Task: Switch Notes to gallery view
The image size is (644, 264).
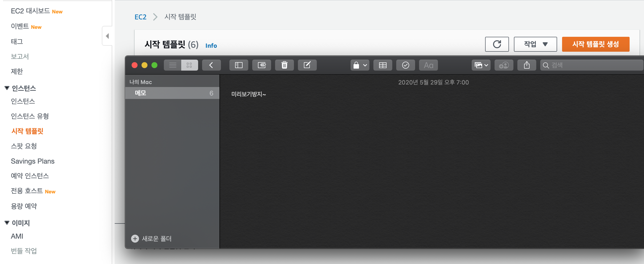Action: coord(189,65)
